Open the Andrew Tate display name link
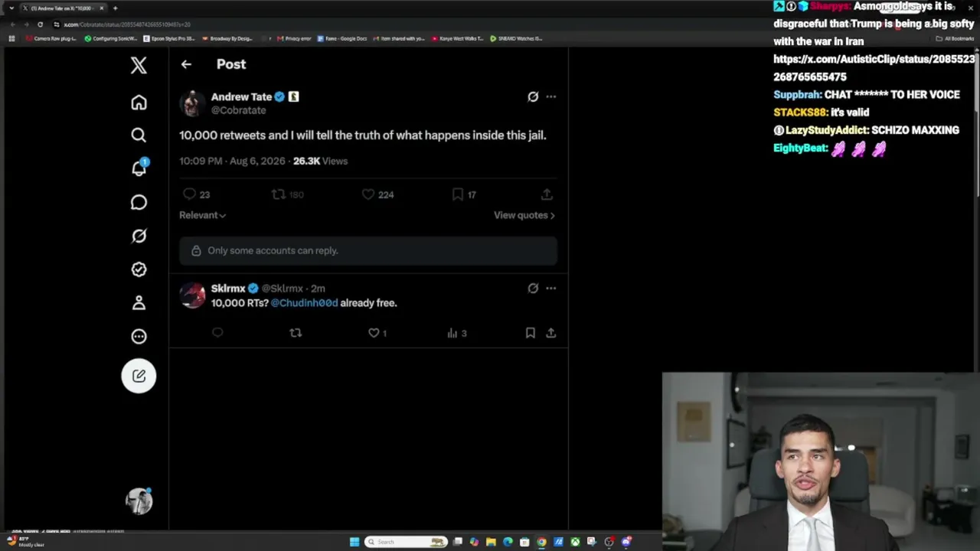 [241, 96]
